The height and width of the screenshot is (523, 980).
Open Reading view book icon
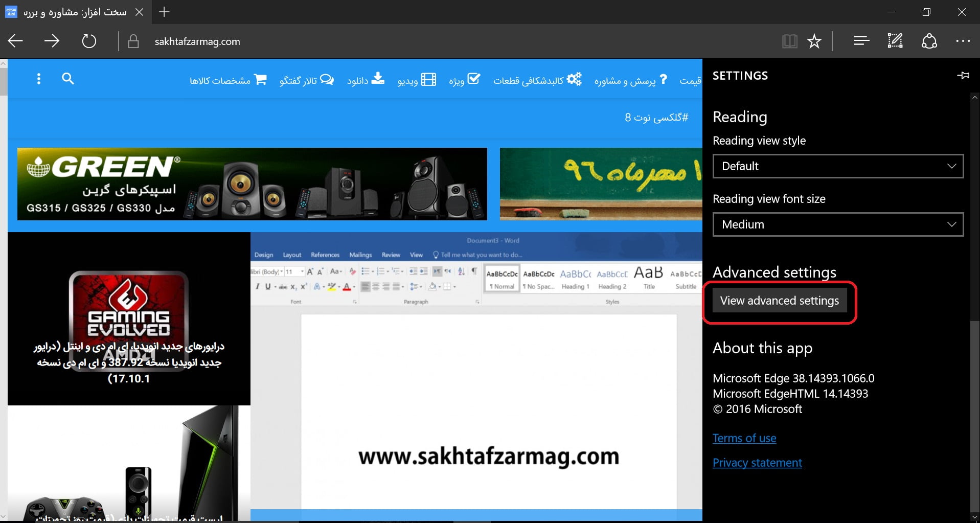click(x=789, y=41)
